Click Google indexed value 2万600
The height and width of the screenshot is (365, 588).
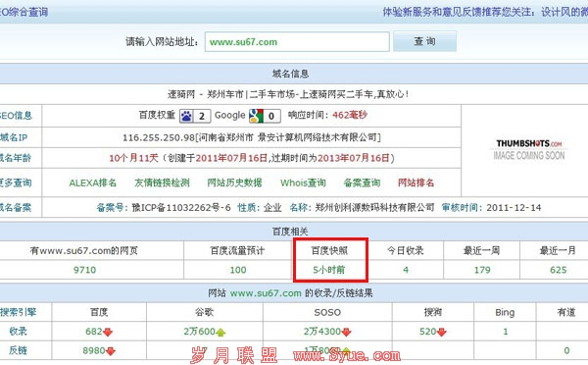click(x=200, y=332)
